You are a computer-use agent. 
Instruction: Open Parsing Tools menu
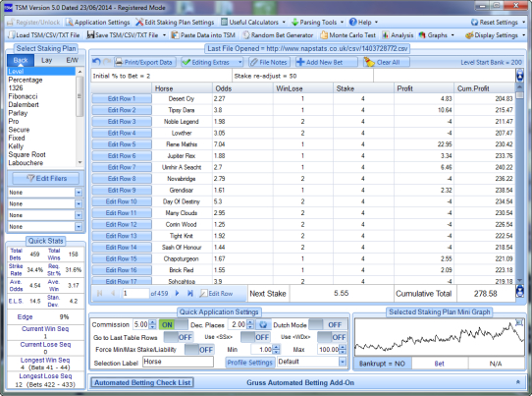coord(318,22)
